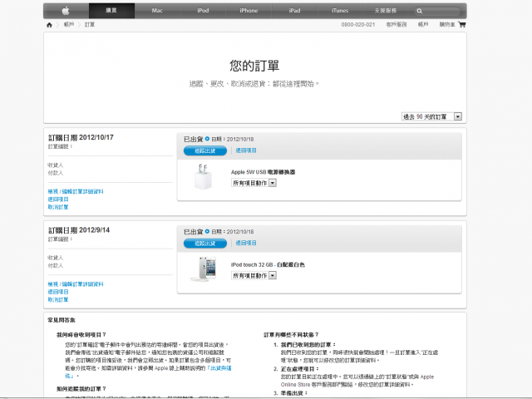Open the iPod tab in navigation

(x=203, y=11)
